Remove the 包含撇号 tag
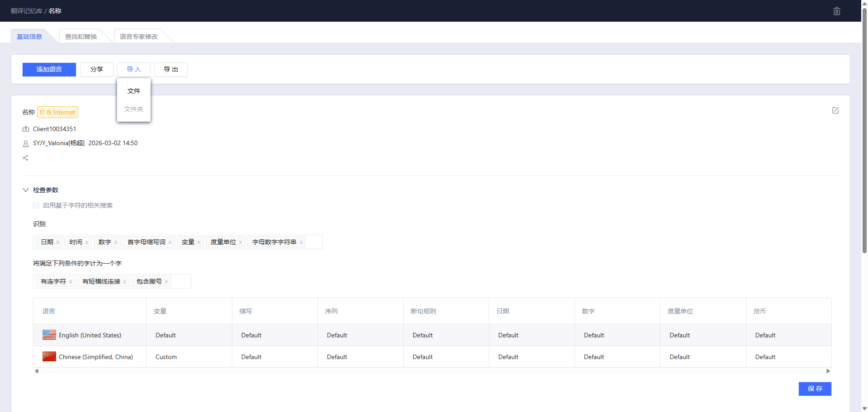The image size is (868, 412). pos(166,282)
